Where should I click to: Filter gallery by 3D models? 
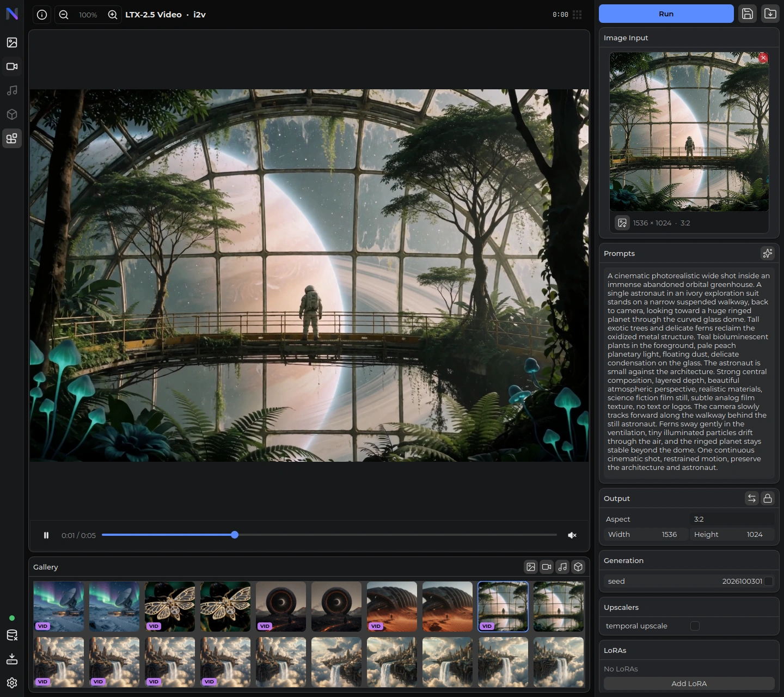click(x=578, y=567)
